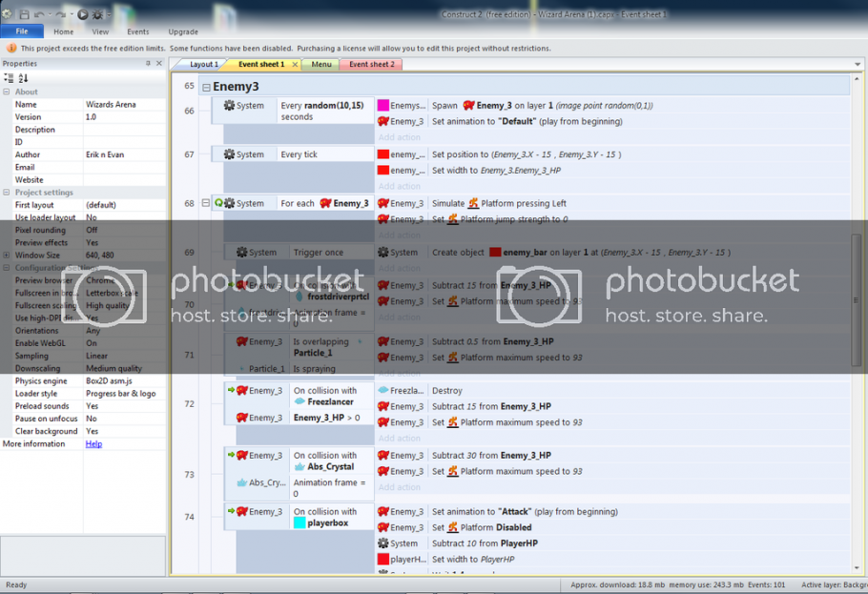Pin the Properties panel with pushpin icon
This screenshot has height=594, width=868.
[x=148, y=64]
